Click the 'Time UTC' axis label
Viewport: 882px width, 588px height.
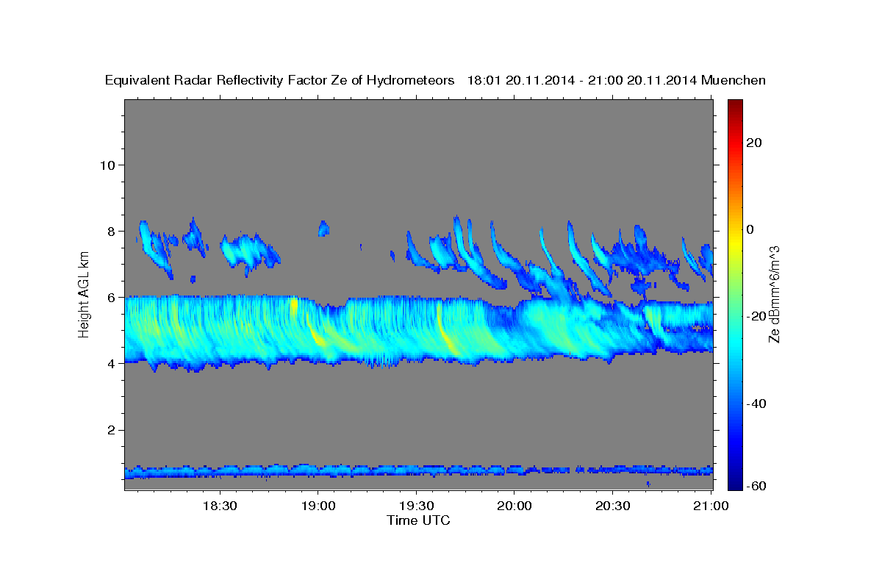click(418, 520)
